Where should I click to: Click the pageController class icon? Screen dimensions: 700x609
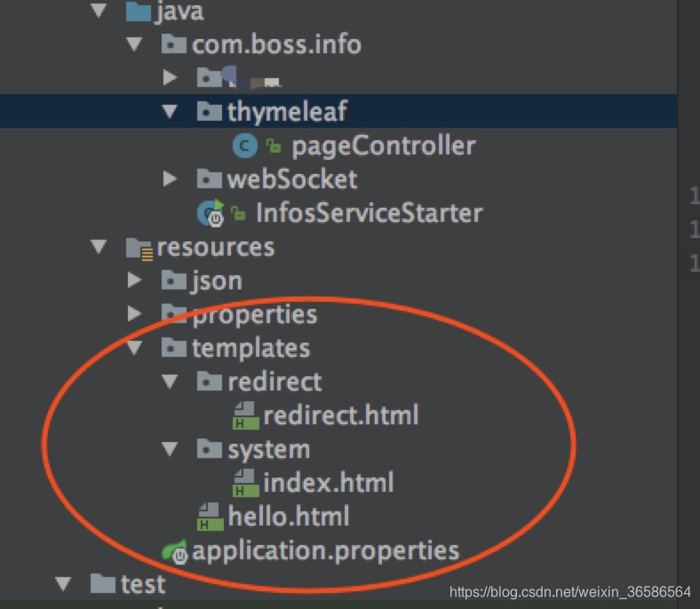(x=245, y=146)
